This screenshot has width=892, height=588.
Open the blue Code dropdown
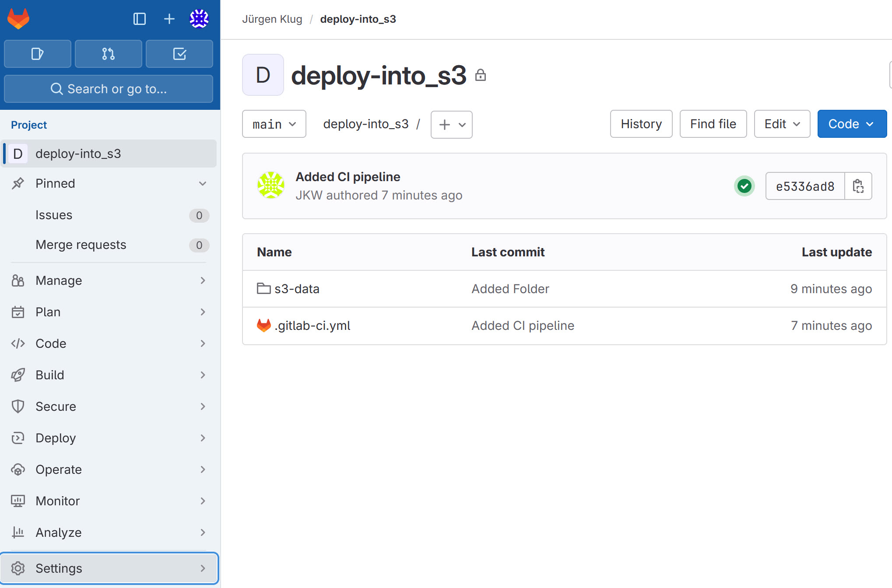point(852,124)
